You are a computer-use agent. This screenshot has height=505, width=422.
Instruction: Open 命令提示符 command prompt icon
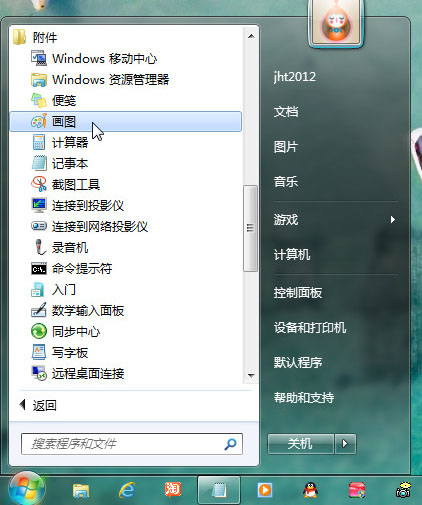(x=39, y=268)
